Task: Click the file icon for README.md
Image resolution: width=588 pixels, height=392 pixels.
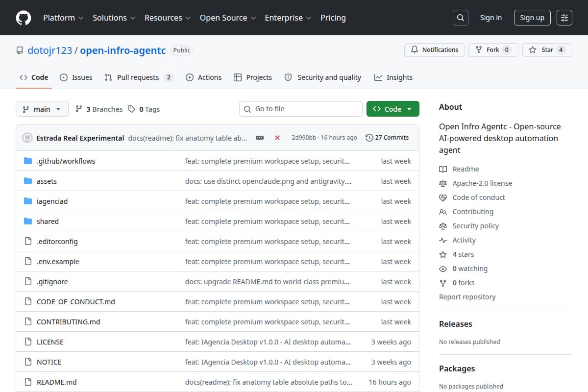Action: 28,382
